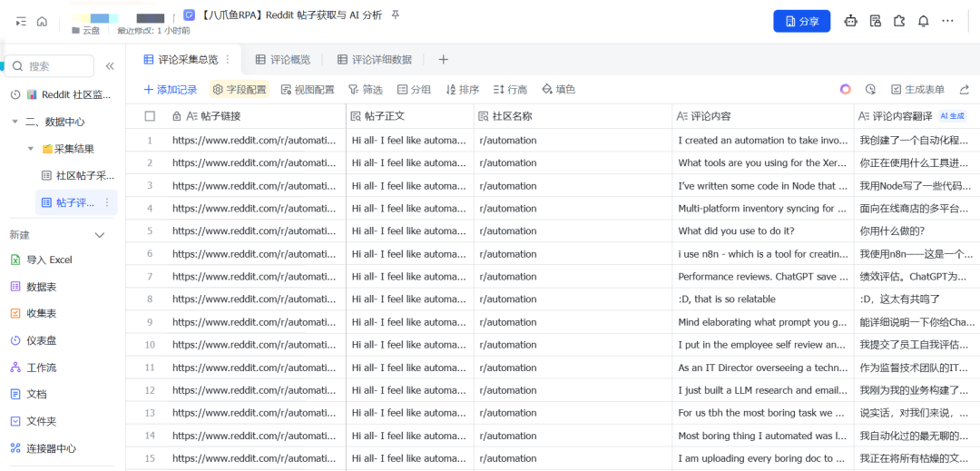Toggle the select-all checkbox in header
This screenshot has width=980, height=471.
point(151,116)
